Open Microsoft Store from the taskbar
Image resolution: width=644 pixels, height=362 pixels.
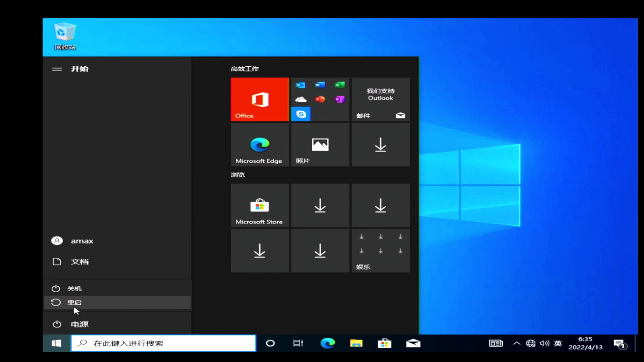pyautogui.click(x=384, y=343)
